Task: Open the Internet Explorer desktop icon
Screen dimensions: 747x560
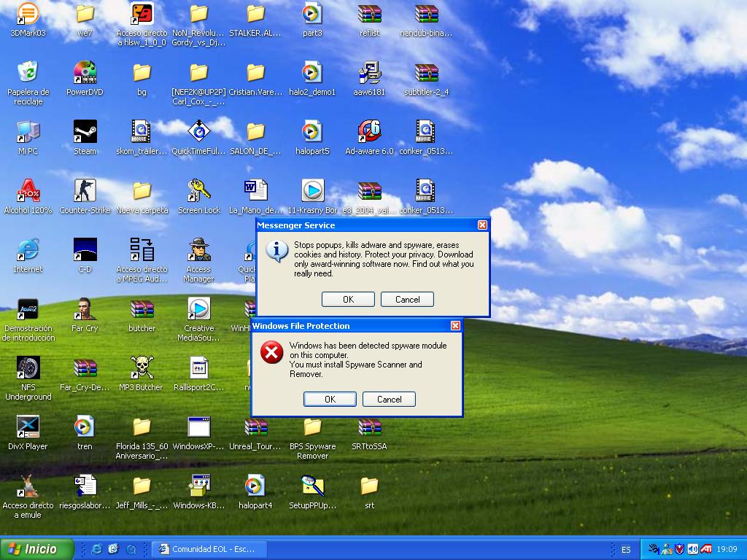Action: click(28, 249)
